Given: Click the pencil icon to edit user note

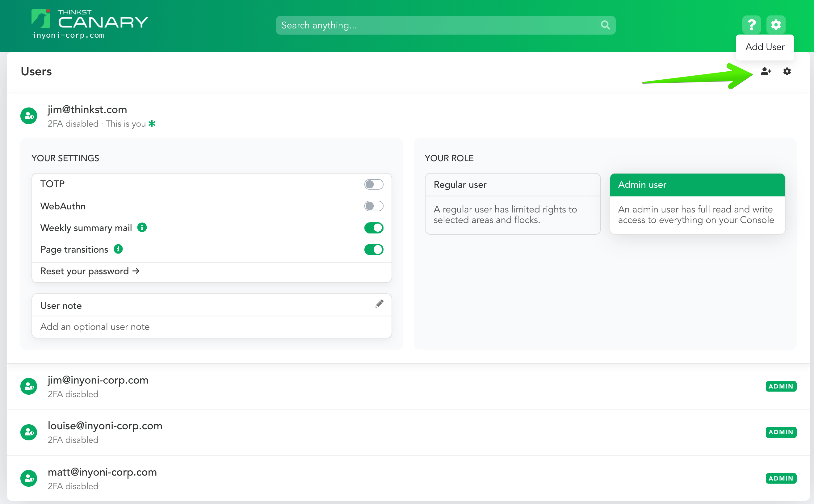Looking at the screenshot, I should [379, 304].
